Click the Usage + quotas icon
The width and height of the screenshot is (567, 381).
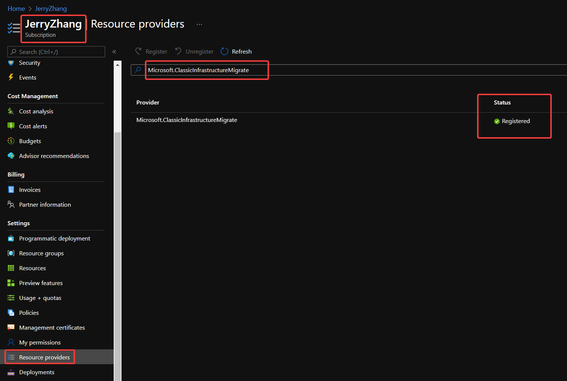click(11, 298)
